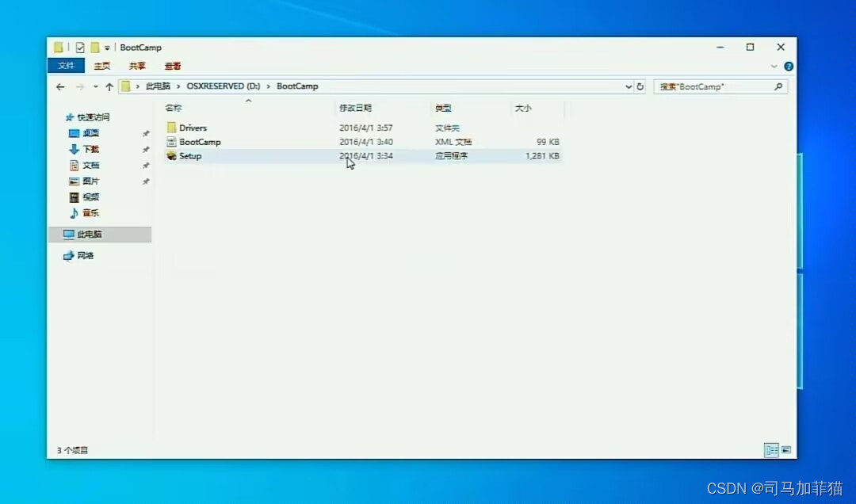Image resolution: width=856 pixels, height=504 pixels.
Task: Open Documents in navigation pane
Action: coord(90,165)
